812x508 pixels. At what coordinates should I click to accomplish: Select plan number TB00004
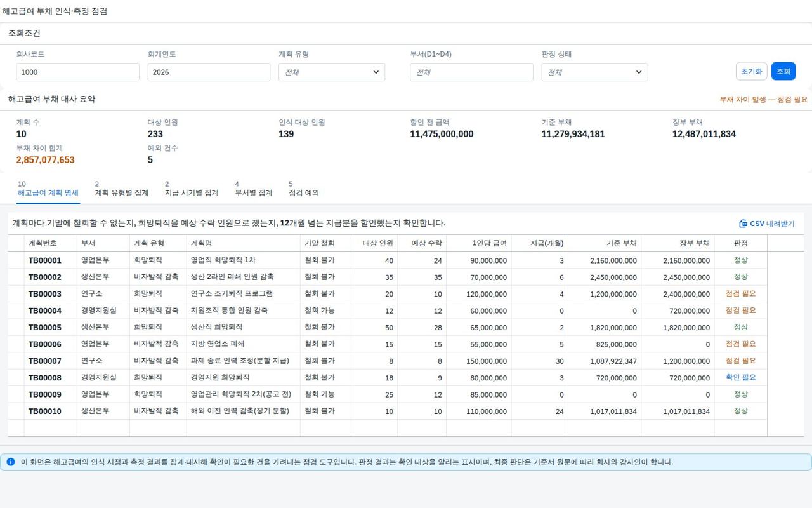click(45, 311)
